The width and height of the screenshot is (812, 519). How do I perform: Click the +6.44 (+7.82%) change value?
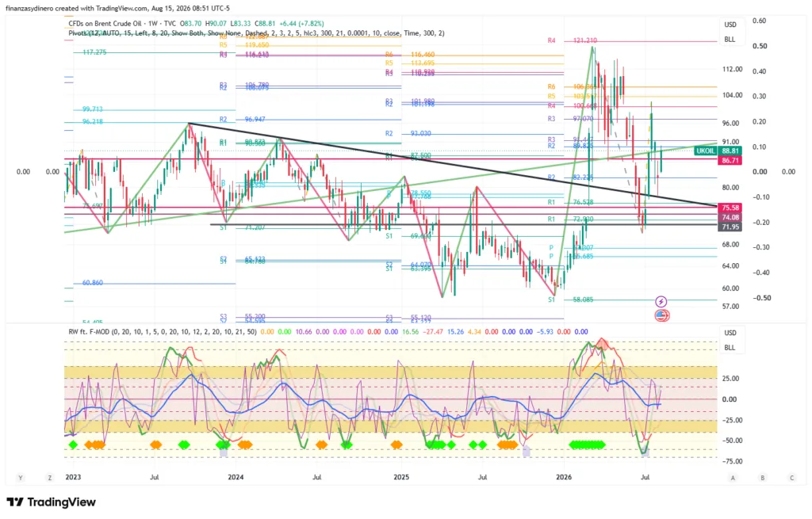(x=301, y=24)
